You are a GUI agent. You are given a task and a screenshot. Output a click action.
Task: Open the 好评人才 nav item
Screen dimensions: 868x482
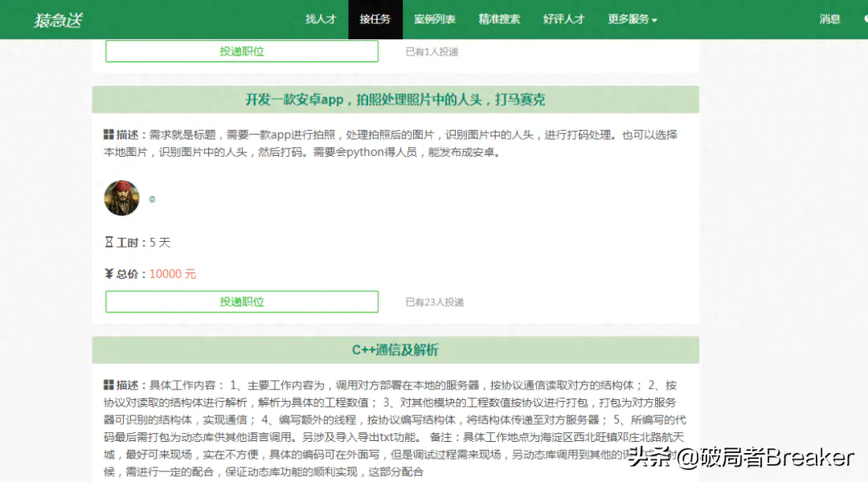pyautogui.click(x=563, y=19)
